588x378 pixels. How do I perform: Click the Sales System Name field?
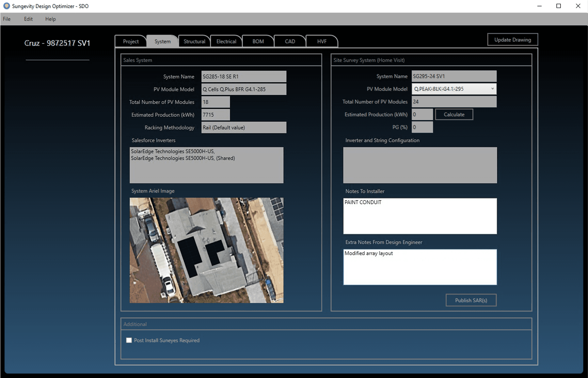(244, 76)
